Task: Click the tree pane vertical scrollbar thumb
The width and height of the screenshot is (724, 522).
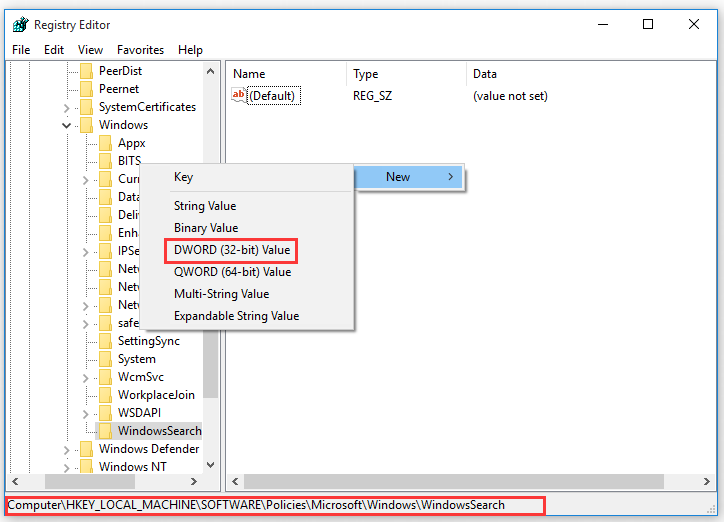Action: click(211, 364)
